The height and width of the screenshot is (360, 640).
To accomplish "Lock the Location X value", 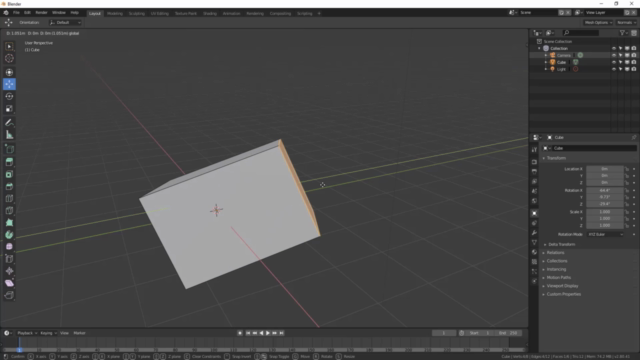I will tap(627, 169).
